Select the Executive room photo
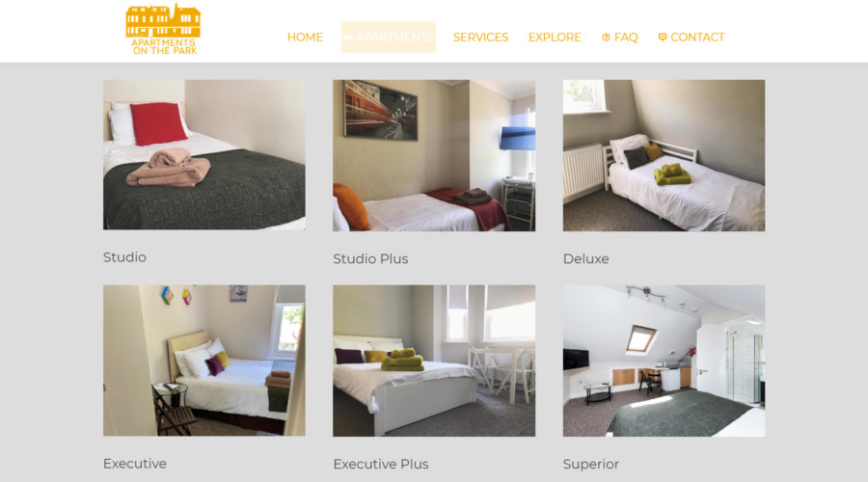This screenshot has height=482, width=868. (204, 361)
